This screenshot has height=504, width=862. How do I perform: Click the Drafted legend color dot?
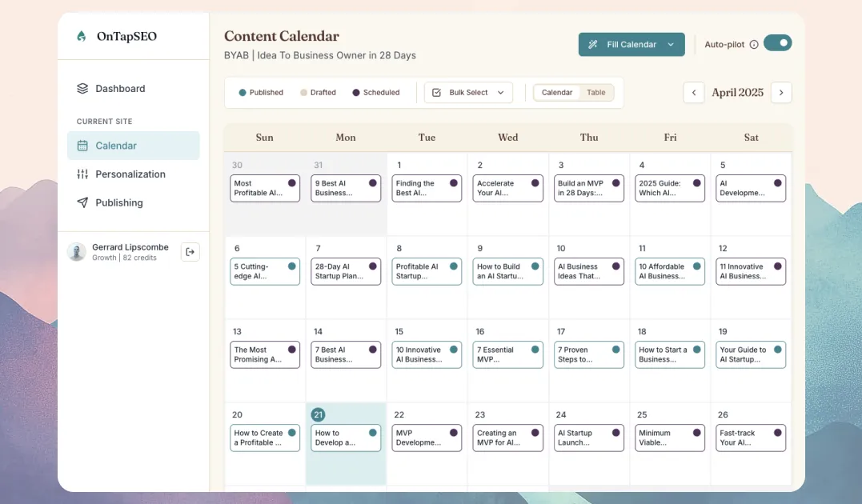point(303,93)
